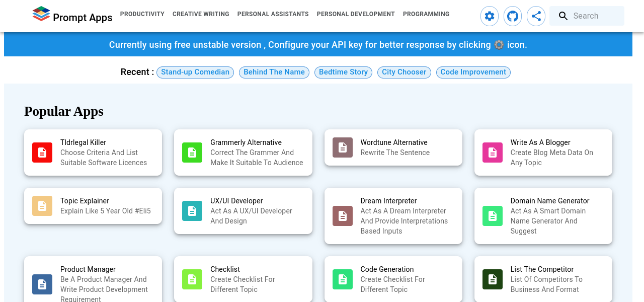The image size is (644, 302).
Task: Open the Stand-up Comedian recent chip
Action: click(195, 72)
